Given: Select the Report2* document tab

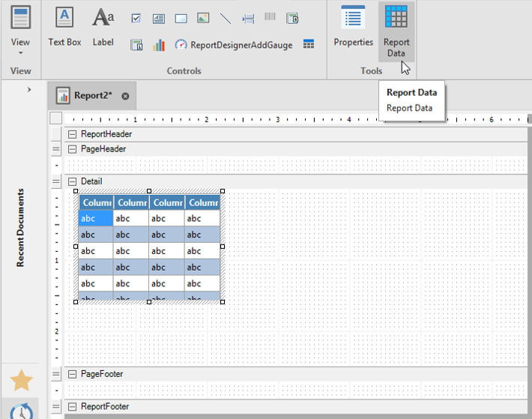Looking at the screenshot, I should click(x=92, y=96).
